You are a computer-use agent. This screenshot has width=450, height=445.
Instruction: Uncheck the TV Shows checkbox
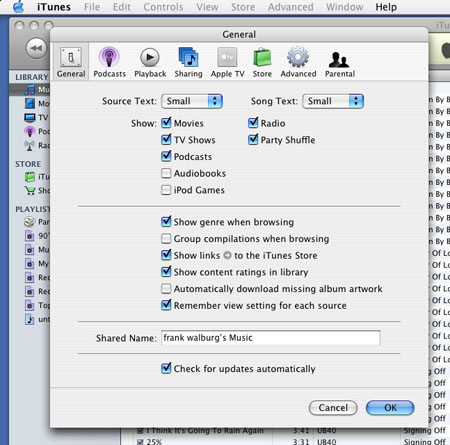[x=166, y=140]
